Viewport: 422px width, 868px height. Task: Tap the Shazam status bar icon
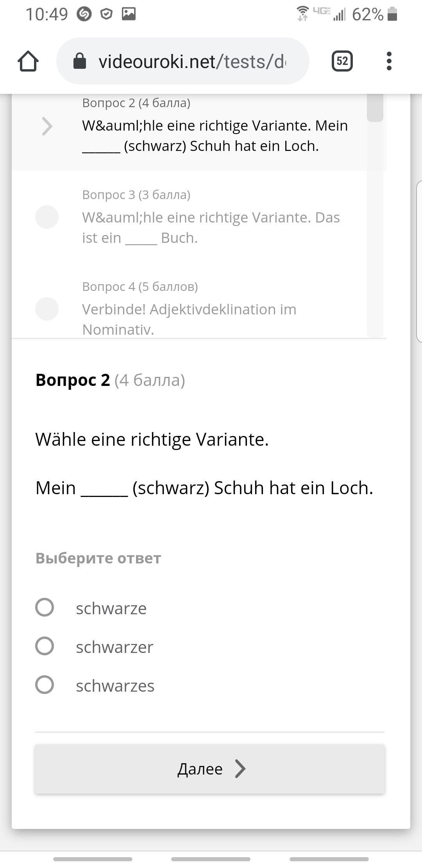click(x=84, y=14)
